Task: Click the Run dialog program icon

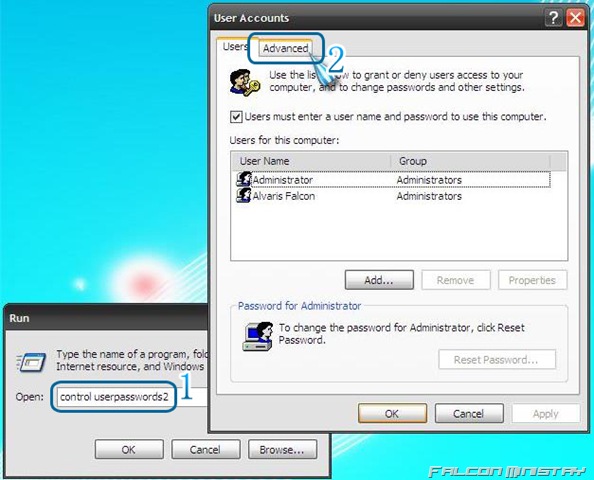Action: pos(31,362)
